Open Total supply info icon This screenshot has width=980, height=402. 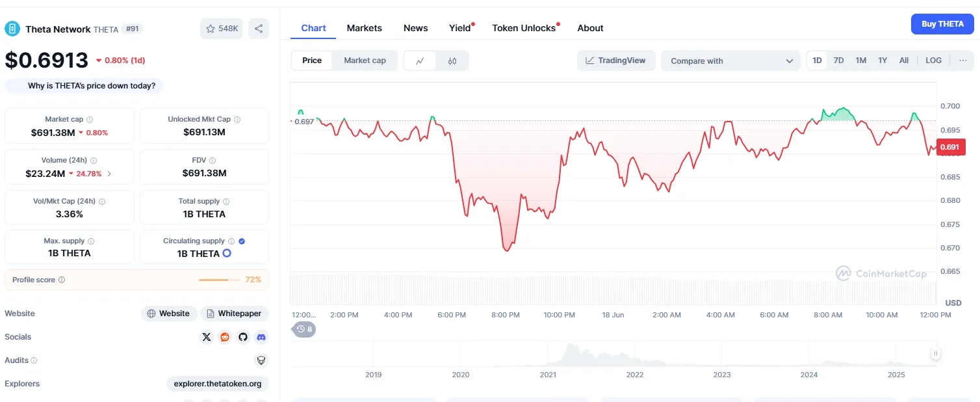pyautogui.click(x=227, y=202)
